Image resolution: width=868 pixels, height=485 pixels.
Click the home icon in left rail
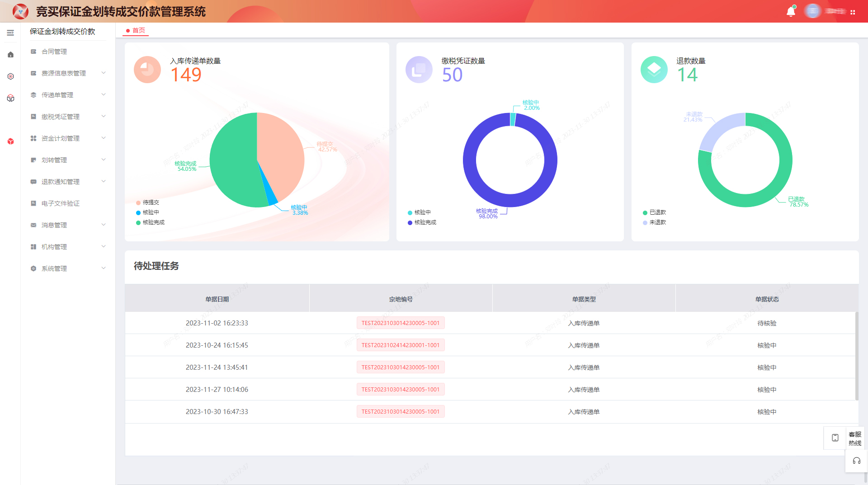10,55
